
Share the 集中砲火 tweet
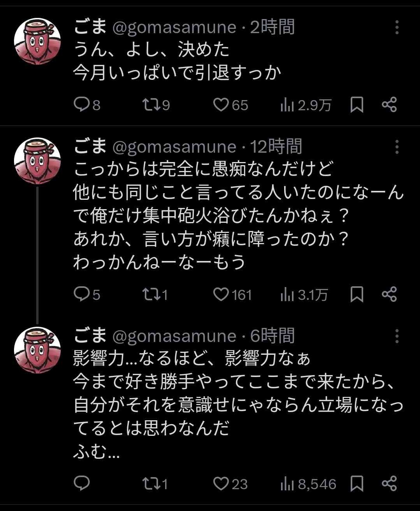tap(389, 294)
